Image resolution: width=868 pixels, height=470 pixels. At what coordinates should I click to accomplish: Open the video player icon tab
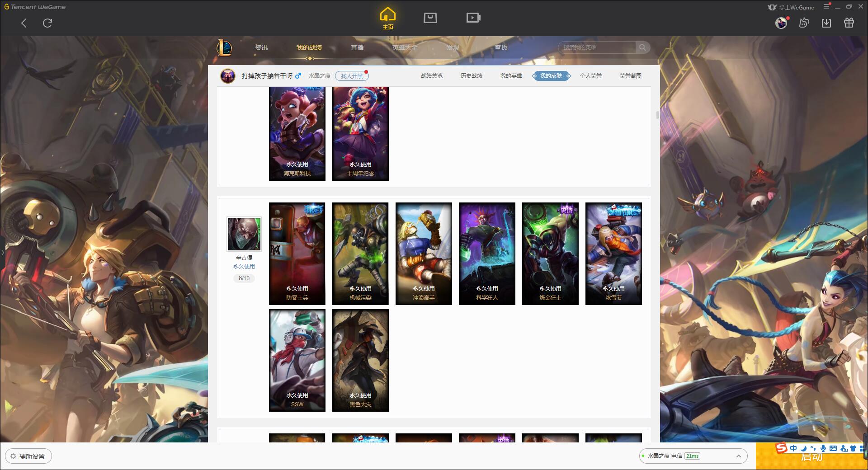[473, 18]
